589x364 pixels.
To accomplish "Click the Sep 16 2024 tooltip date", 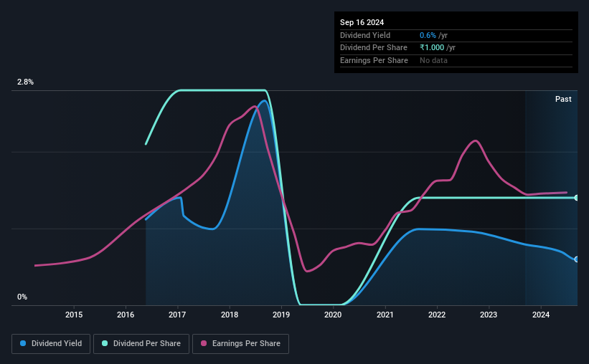I will (x=362, y=22).
